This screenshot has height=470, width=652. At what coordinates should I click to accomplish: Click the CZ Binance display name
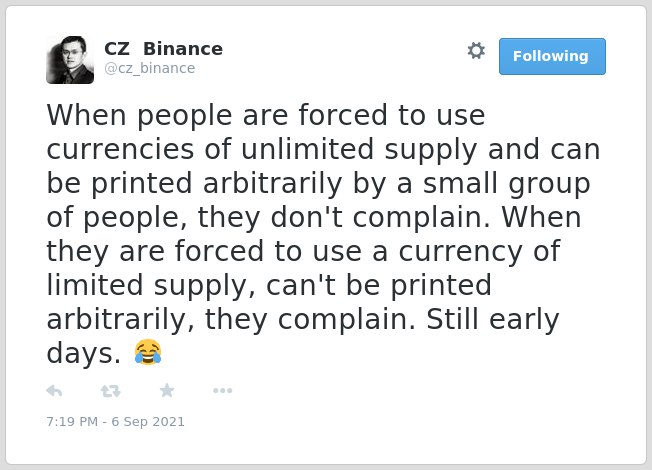tap(163, 49)
